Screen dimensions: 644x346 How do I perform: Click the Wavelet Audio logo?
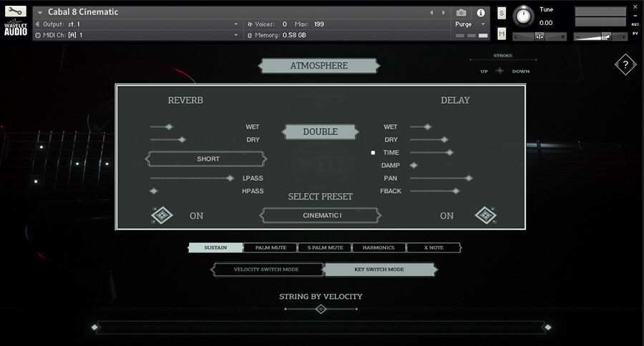[x=16, y=28]
